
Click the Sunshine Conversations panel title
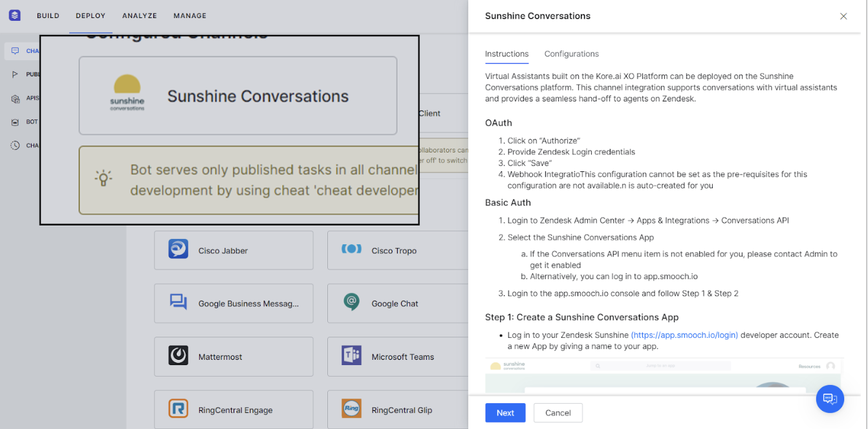537,16
